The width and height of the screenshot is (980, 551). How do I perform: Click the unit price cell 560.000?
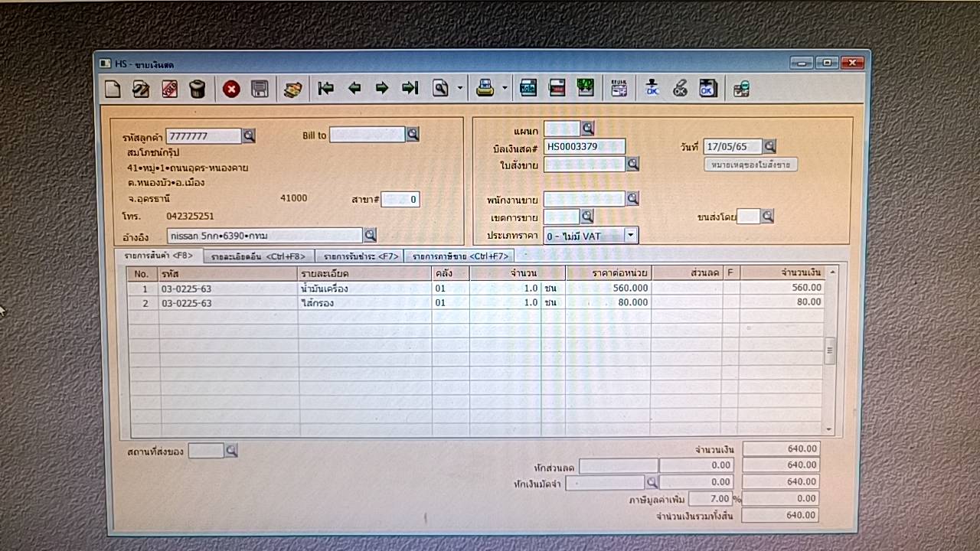[x=608, y=289]
